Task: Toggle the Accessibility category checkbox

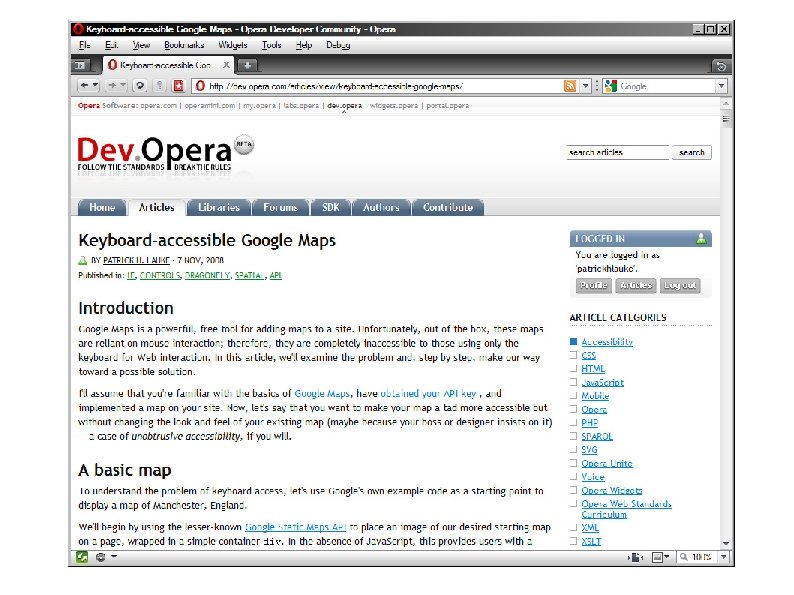Action: click(573, 342)
